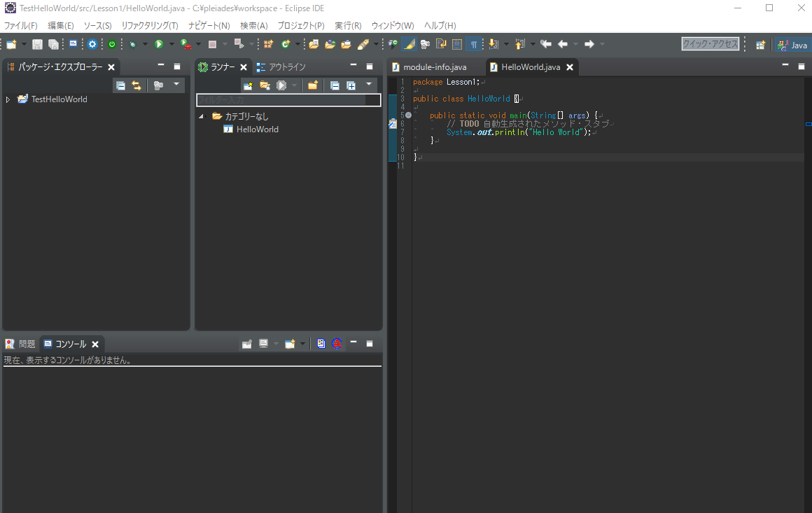
Task: Close the コンソール tab
Action: (x=94, y=344)
